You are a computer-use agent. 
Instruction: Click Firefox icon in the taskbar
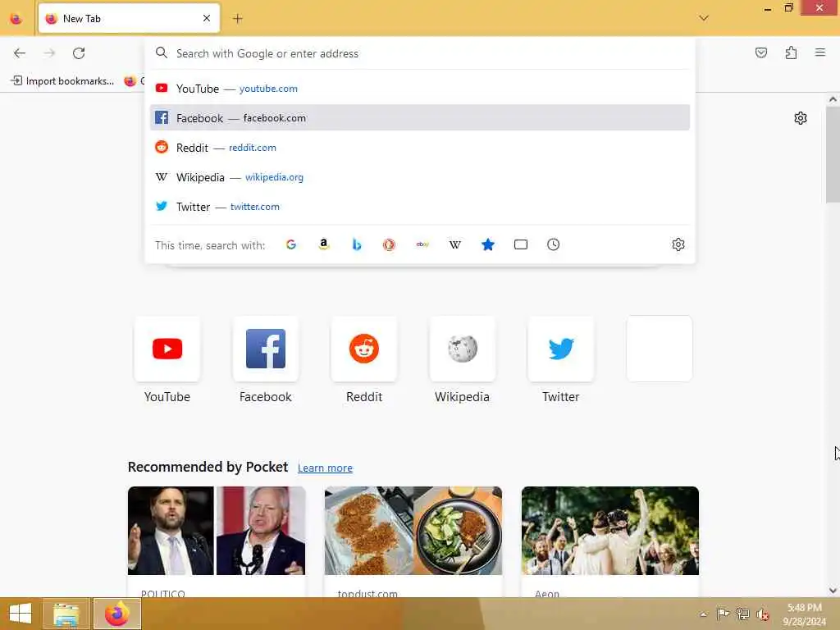coord(117,614)
